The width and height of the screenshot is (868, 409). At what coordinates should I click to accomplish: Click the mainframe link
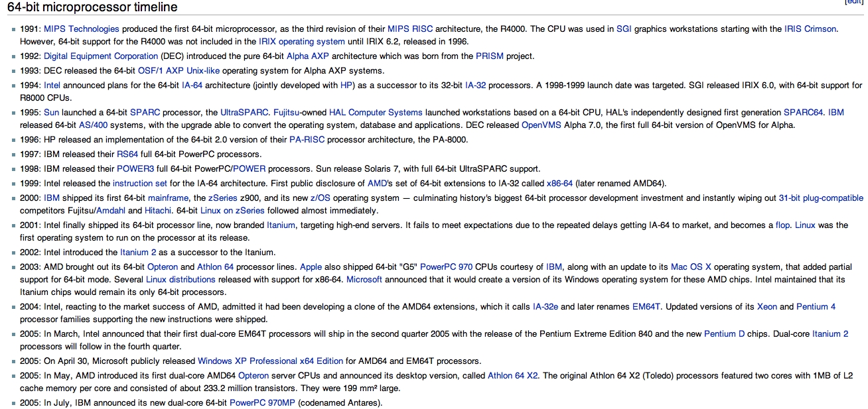click(x=168, y=198)
